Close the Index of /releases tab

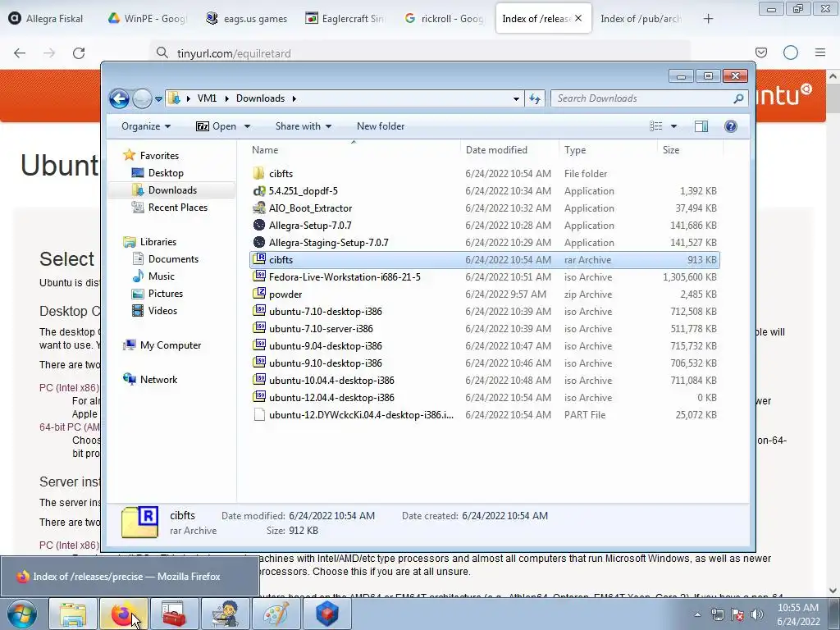[x=578, y=18]
